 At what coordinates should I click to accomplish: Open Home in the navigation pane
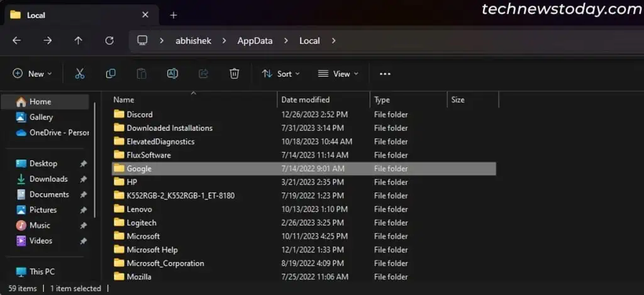click(40, 102)
